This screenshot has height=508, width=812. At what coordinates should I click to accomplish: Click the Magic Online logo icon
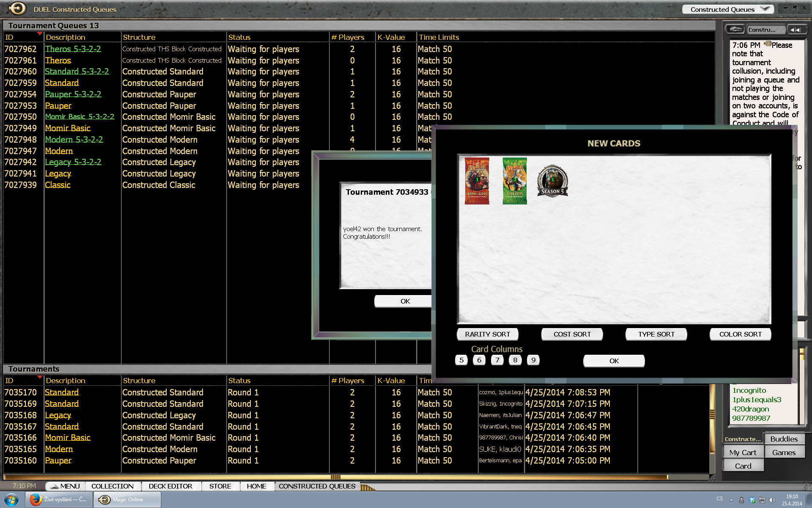[x=17, y=8]
